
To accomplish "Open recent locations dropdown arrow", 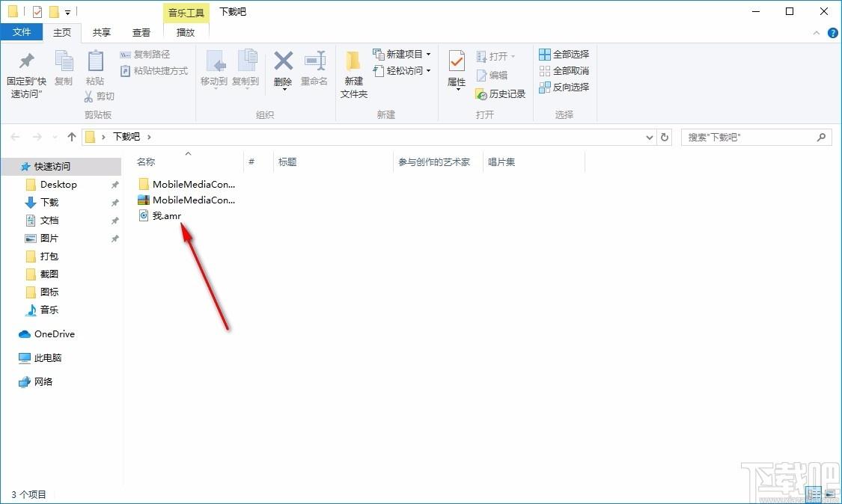I will pyautogui.click(x=55, y=138).
